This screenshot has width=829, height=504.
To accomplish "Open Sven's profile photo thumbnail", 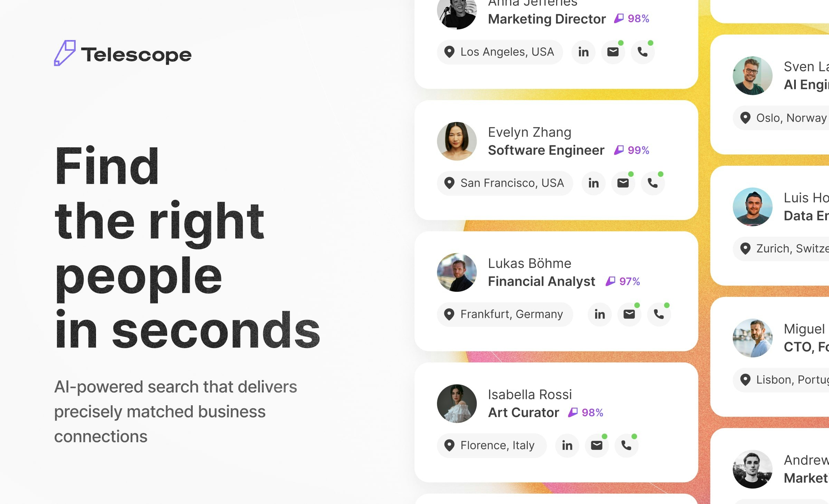I will (753, 76).
